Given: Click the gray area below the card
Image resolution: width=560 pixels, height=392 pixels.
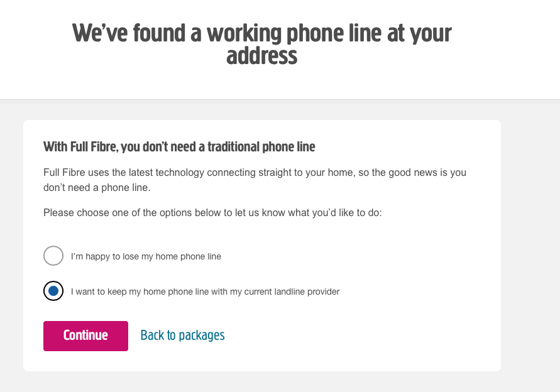Looking at the screenshot, I should [x=280, y=382].
